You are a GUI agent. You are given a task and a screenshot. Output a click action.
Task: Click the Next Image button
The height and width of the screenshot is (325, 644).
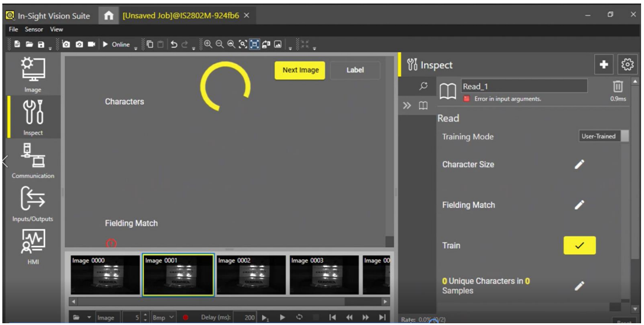point(300,70)
